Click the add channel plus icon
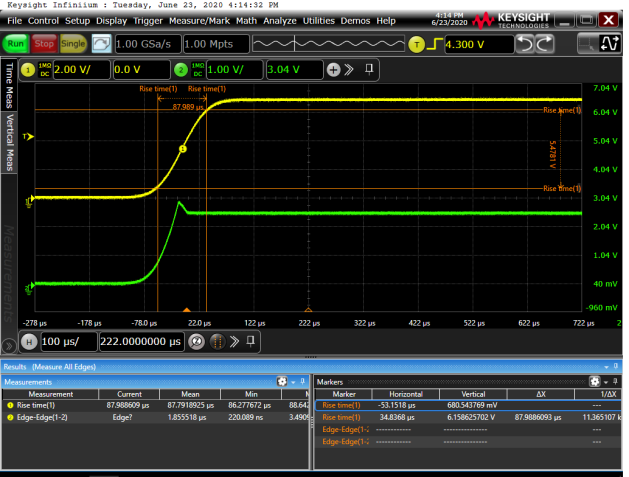The width and height of the screenshot is (629, 477). point(334,69)
